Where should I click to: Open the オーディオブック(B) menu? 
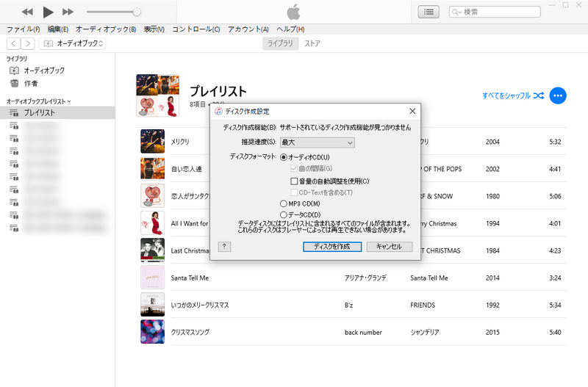106,29
